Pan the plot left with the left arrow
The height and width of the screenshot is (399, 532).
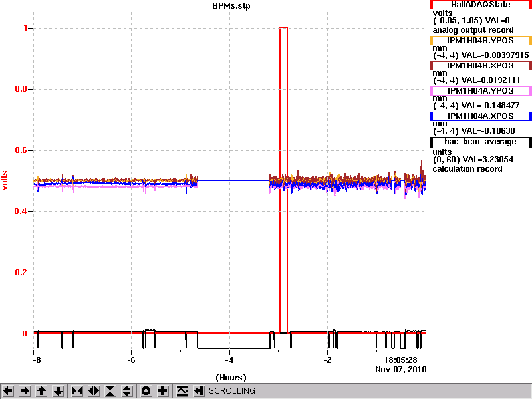click(8, 391)
